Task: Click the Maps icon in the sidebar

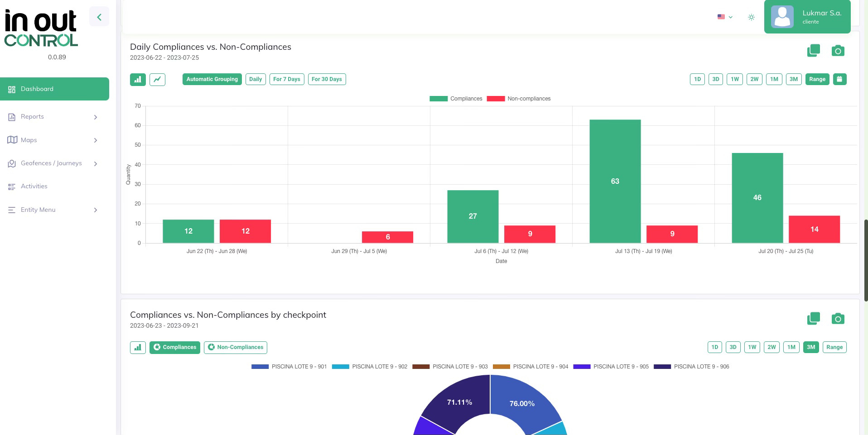Action: pos(12,140)
